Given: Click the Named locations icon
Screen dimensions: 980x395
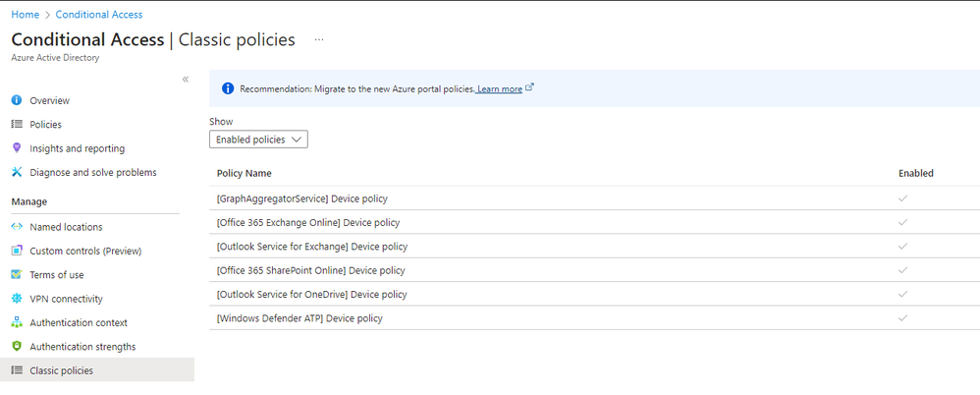Looking at the screenshot, I should click(17, 227).
